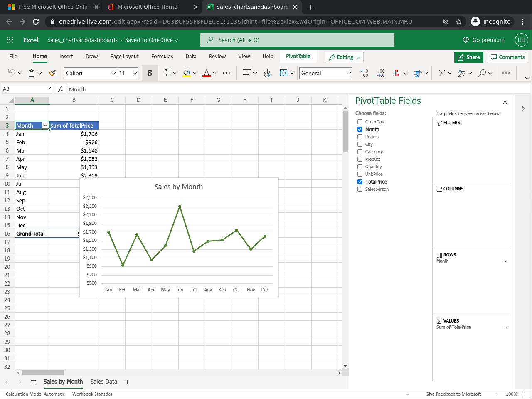532x399 pixels.
Task: Open Workbook Statistics
Action: [92, 394]
